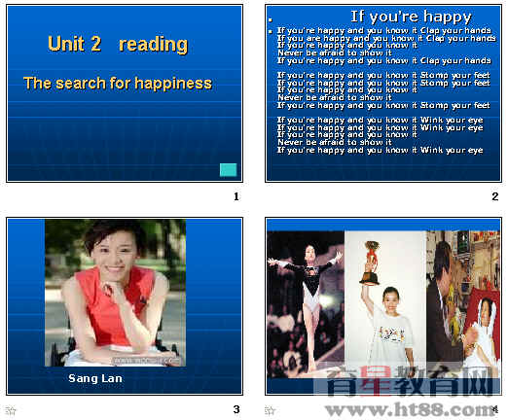508x420 pixels.
Task: Click the teal action button on slide 1
Action: pos(228,170)
